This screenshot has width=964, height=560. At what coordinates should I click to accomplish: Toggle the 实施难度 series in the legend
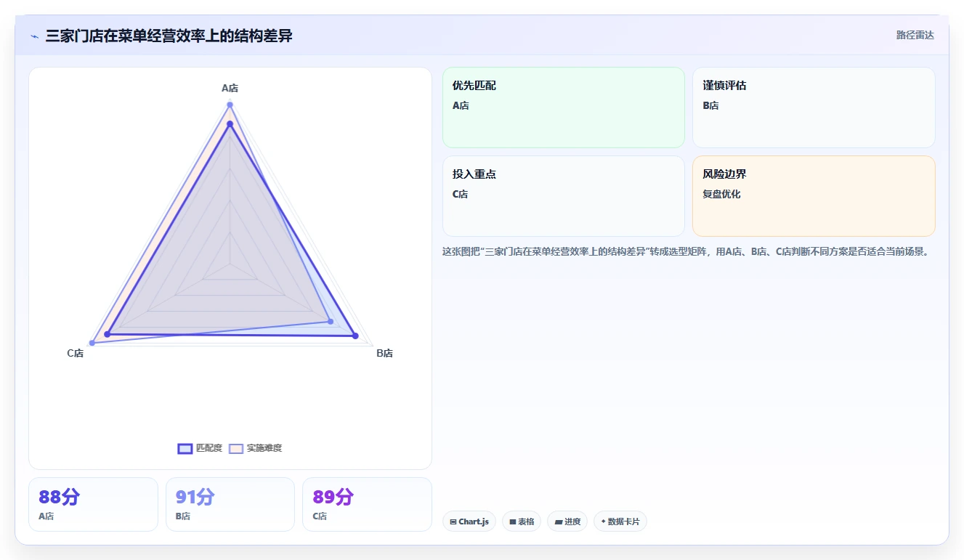point(255,448)
